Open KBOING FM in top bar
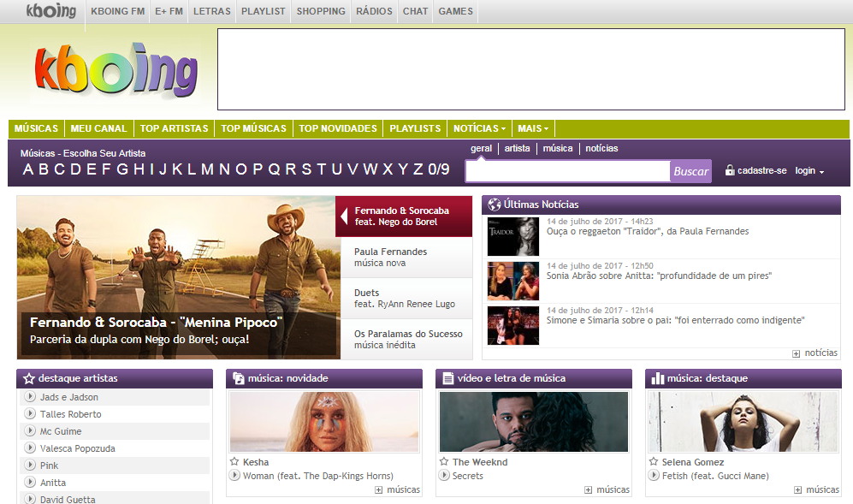 [x=117, y=11]
